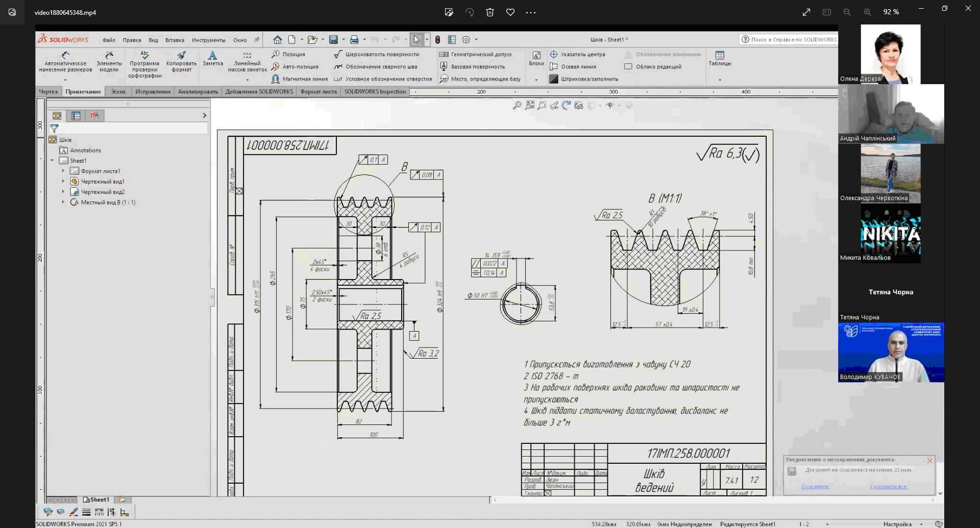Viewport: 980px width, 528px height.
Task: Click the Save icon in the quick toolbar
Action: point(333,40)
